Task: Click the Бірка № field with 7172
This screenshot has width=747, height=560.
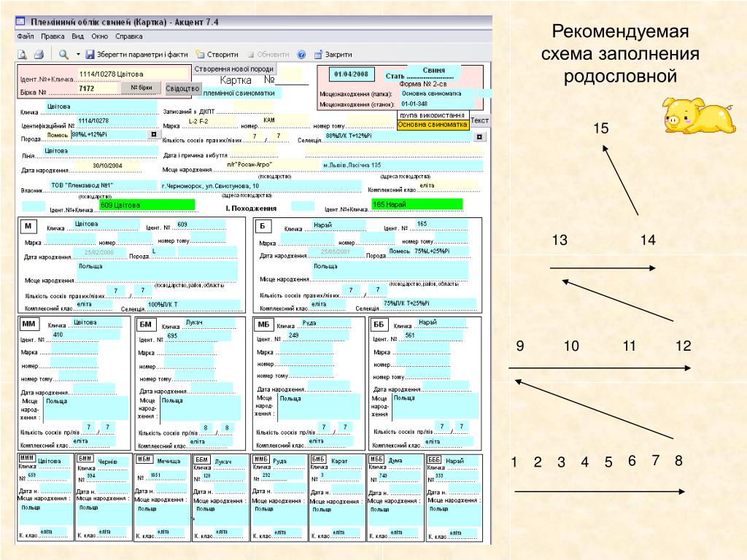Action: (98, 88)
